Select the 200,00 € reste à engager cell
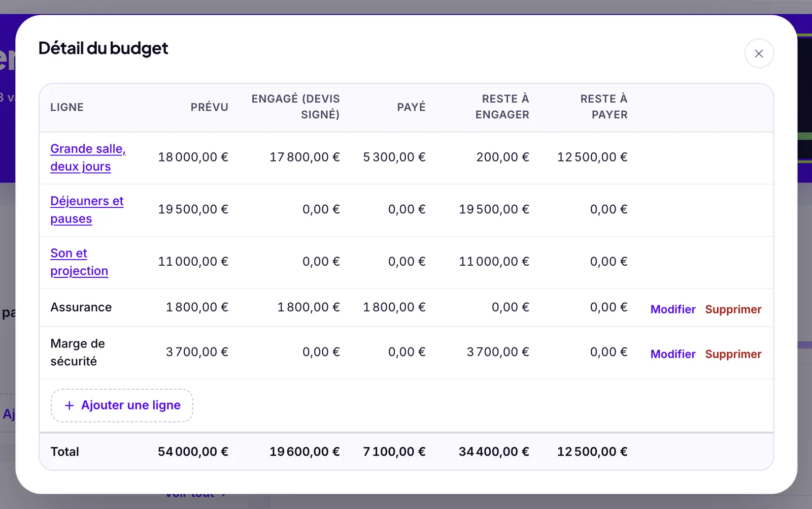 502,157
